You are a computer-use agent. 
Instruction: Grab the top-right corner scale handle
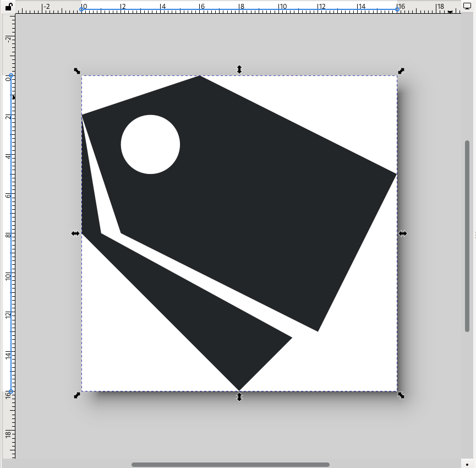click(x=401, y=71)
